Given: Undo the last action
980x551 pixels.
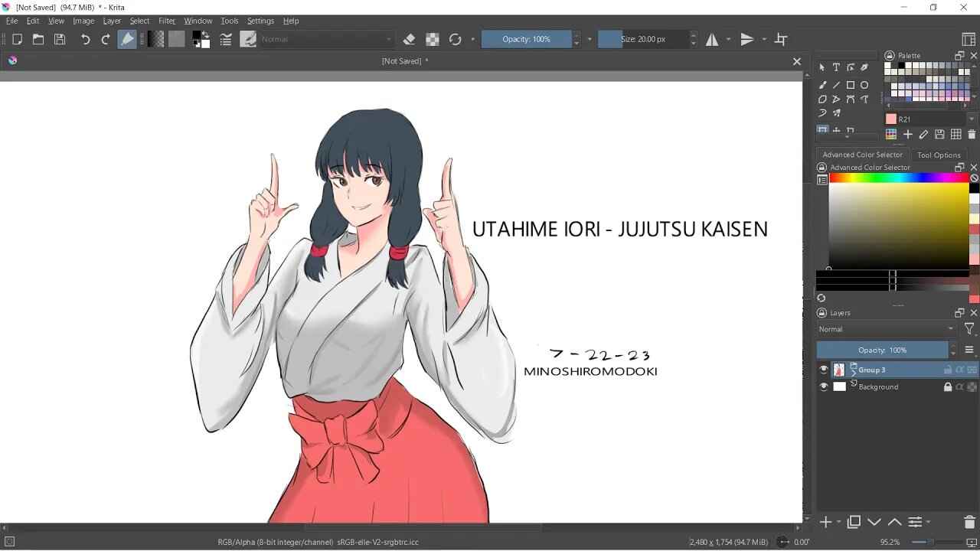Looking at the screenshot, I should pos(85,39).
